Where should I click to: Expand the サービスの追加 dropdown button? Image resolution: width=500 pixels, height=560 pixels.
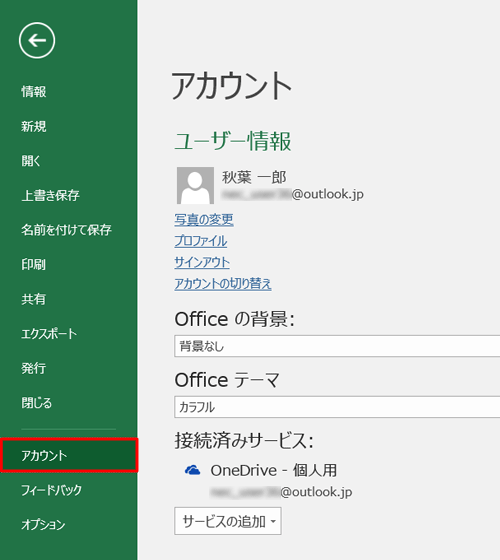click(x=228, y=521)
